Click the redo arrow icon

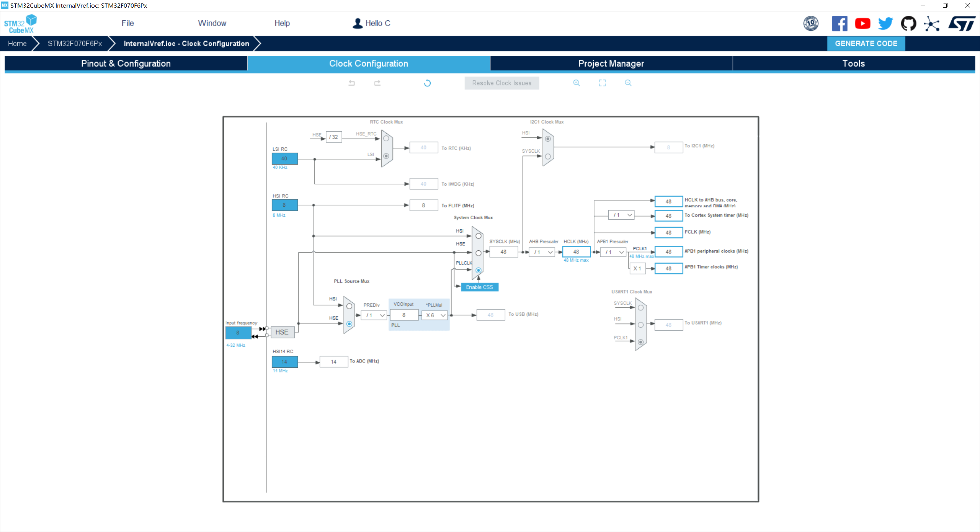click(377, 83)
